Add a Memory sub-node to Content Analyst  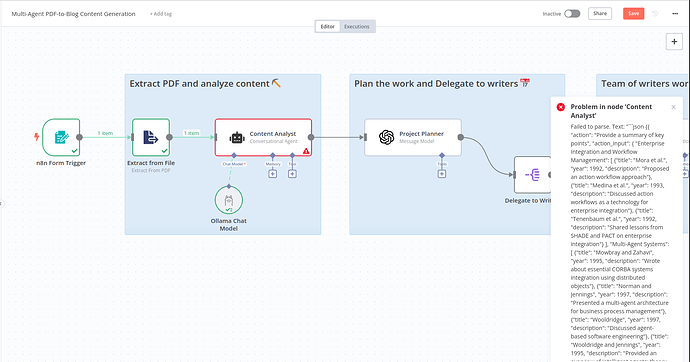pyautogui.click(x=273, y=174)
